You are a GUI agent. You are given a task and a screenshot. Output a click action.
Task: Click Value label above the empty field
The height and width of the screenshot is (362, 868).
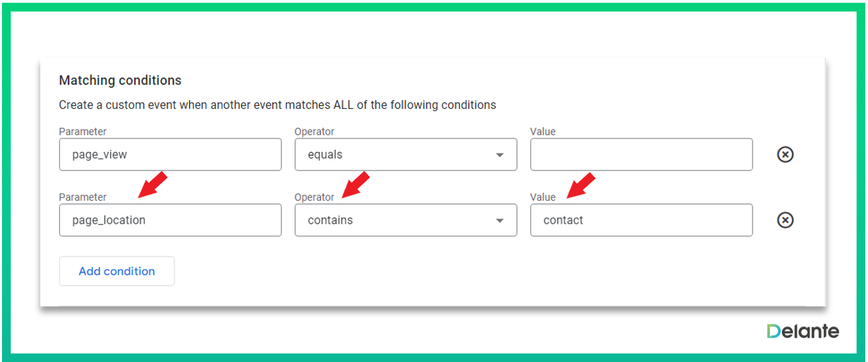tap(543, 132)
